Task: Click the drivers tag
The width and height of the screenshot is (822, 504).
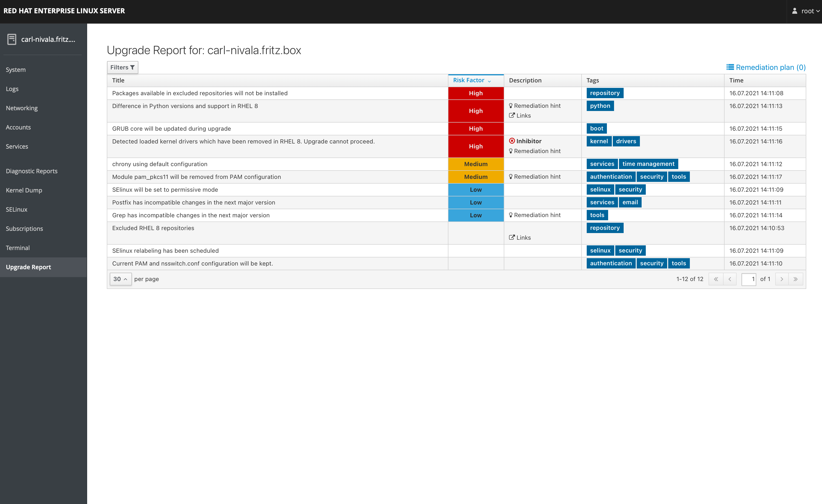Action: pyautogui.click(x=626, y=141)
